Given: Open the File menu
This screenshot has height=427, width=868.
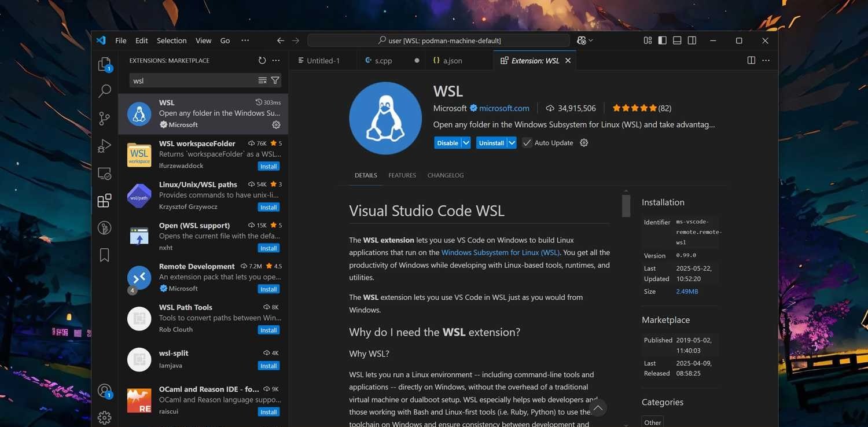Looking at the screenshot, I should [121, 41].
